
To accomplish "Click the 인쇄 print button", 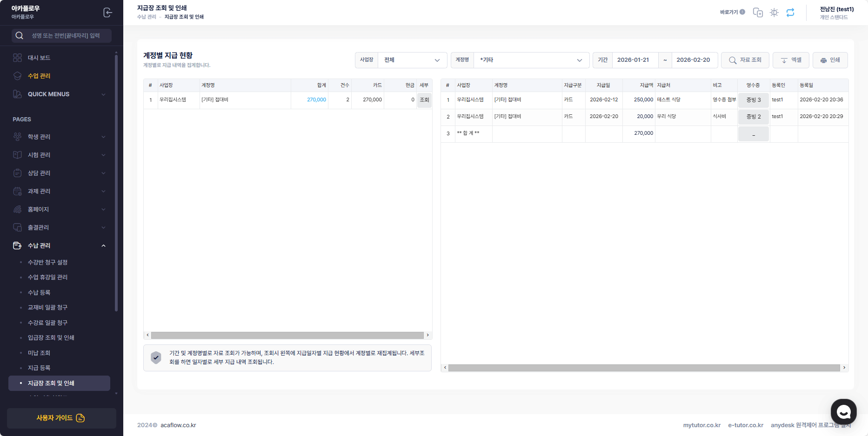I will pyautogui.click(x=830, y=60).
